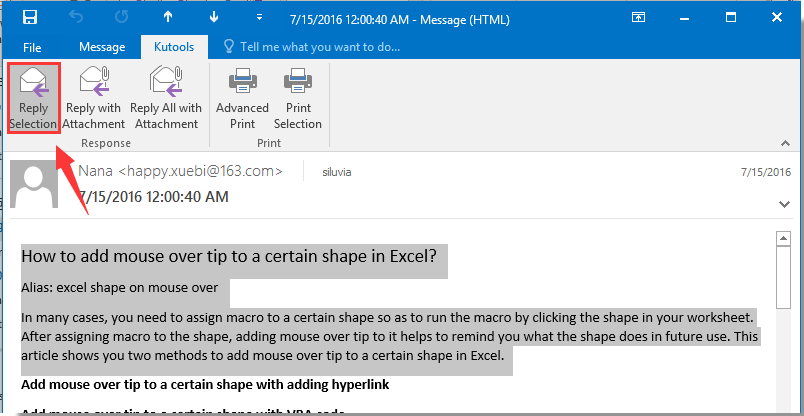Jump to next item with the down arrow

click(212, 18)
